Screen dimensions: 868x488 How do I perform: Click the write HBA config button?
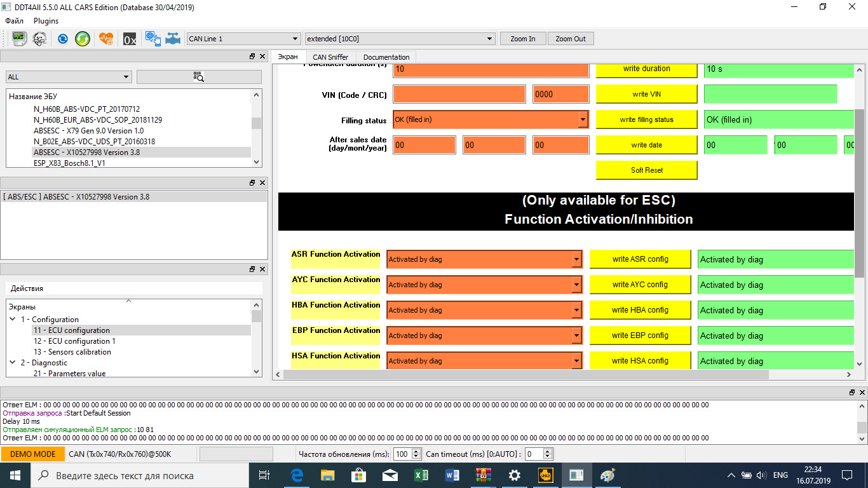click(640, 310)
